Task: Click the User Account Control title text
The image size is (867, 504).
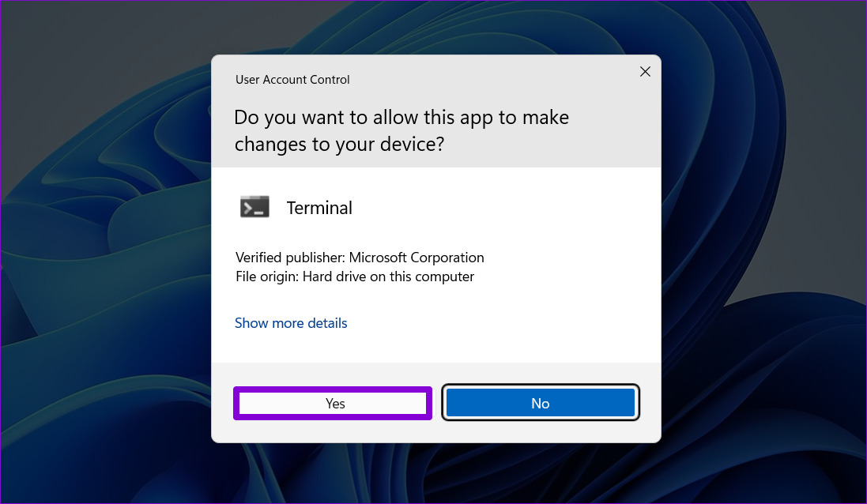Action: click(292, 80)
